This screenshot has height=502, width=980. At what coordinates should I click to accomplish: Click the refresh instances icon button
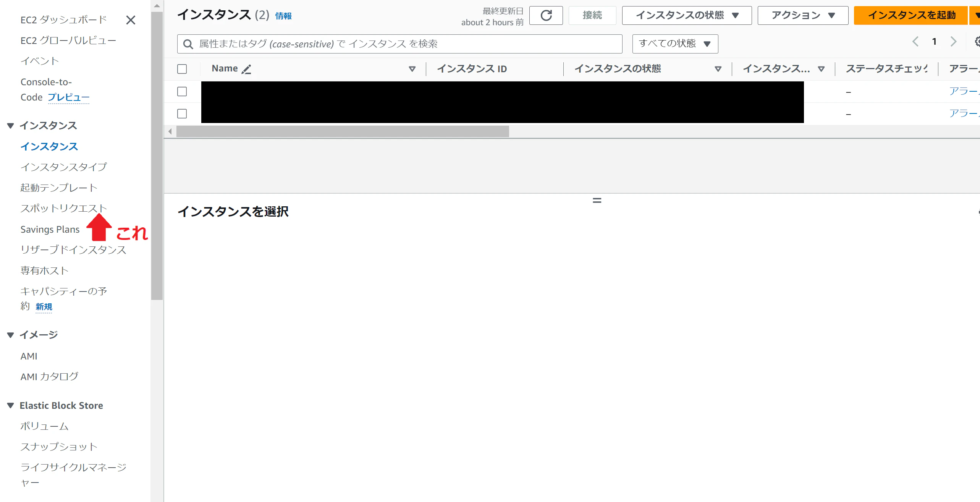[x=546, y=15]
